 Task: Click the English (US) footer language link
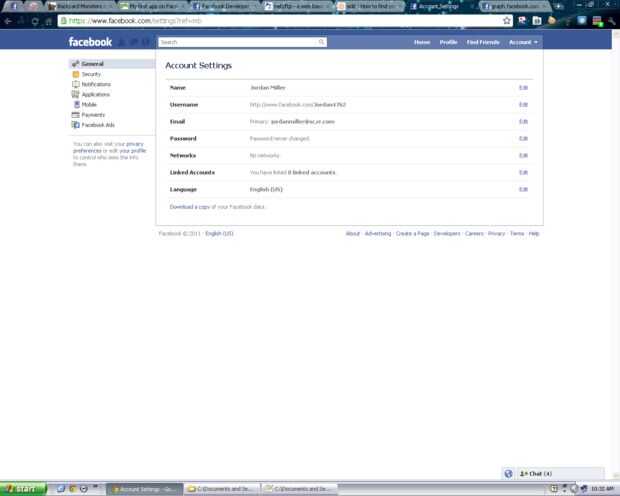point(219,234)
